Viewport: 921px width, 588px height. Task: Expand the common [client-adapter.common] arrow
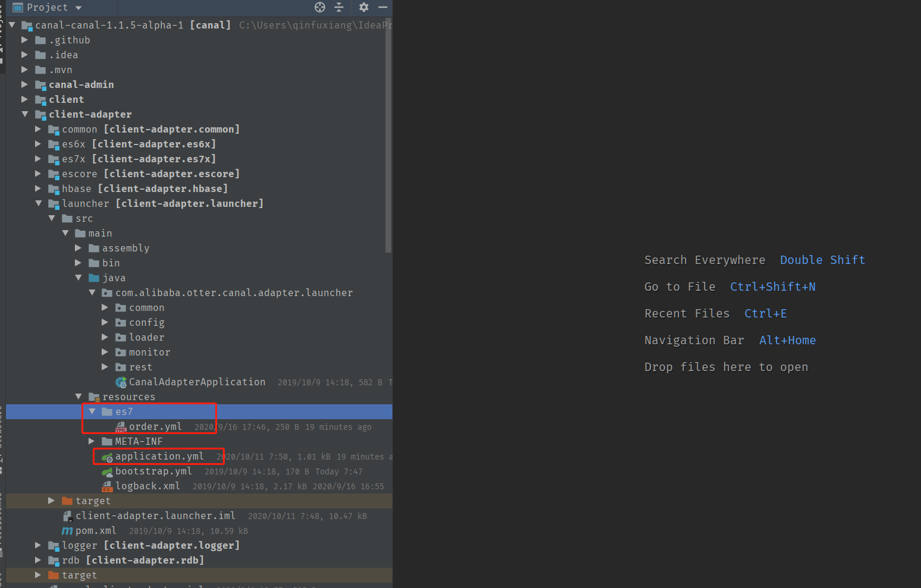point(38,129)
